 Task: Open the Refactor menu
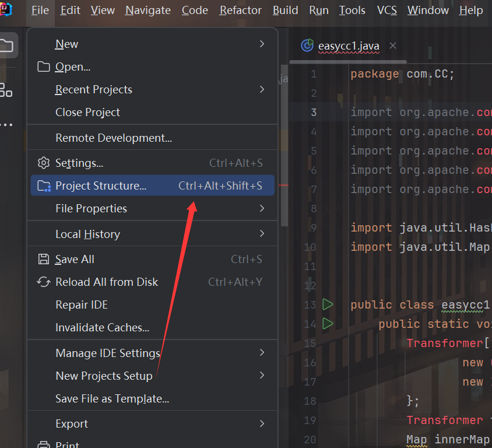[x=241, y=10]
